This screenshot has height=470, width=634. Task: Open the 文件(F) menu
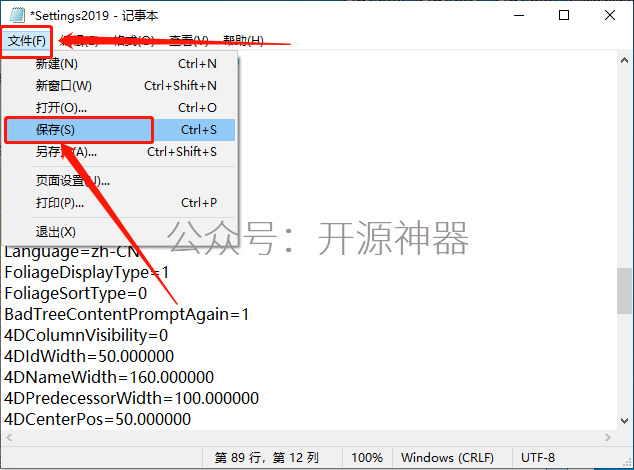pyautogui.click(x=27, y=41)
